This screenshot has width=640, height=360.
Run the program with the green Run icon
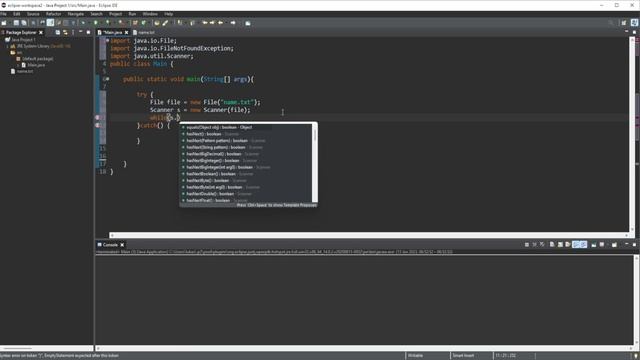point(96,23)
